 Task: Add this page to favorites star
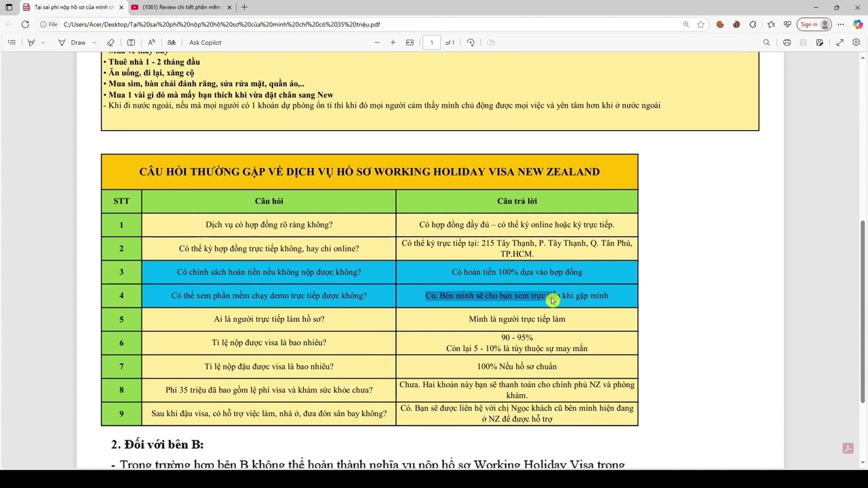coord(701,24)
